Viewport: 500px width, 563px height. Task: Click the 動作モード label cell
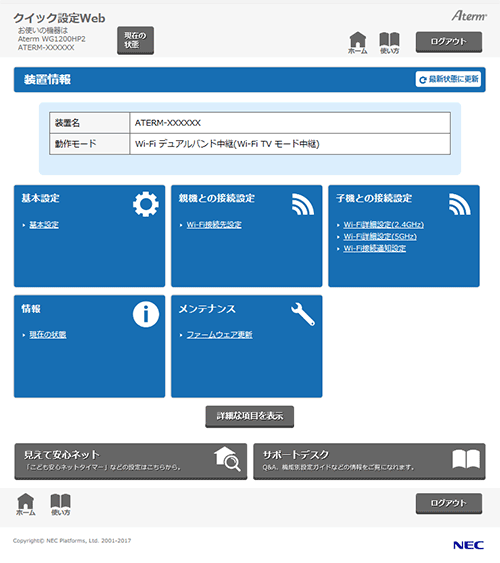(x=89, y=144)
